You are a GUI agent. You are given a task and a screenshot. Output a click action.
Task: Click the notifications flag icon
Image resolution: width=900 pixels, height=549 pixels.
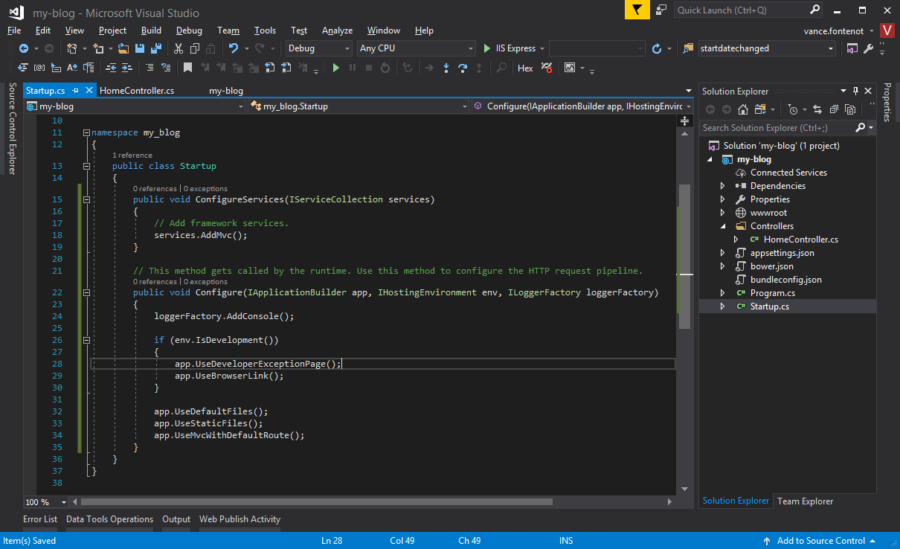637,10
